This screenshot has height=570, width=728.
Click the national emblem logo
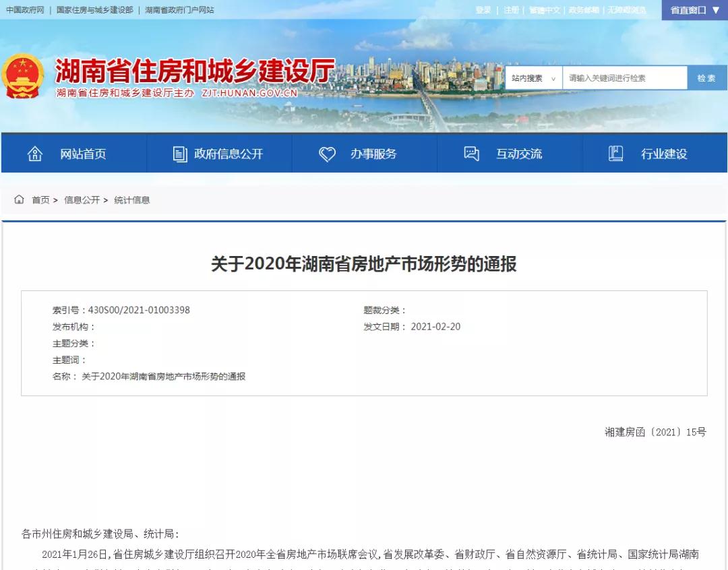click(22, 77)
